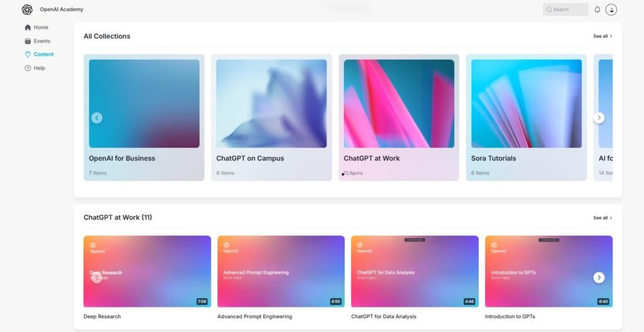Click the Search input field
Viewport: 644px width, 332px height.
click(565, 9)
